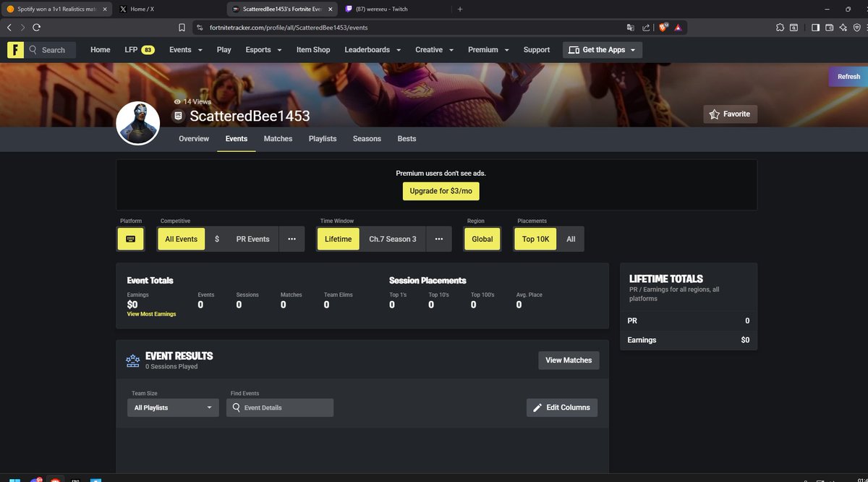The height and width of the screenshot is (482, 868).
Task: Select the dollar sign cash events filter
Action: coord(217,239)
